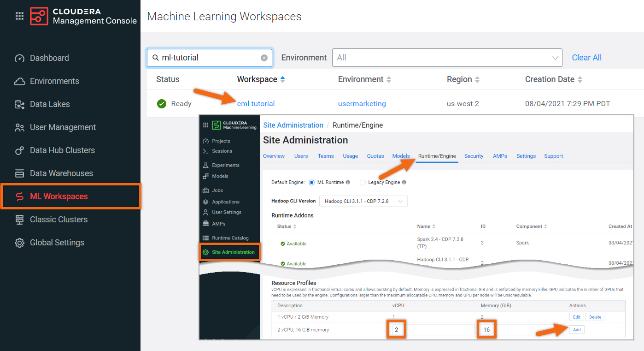The image size is (644, 351).
Task: Click the Dashboard gauge icon
Action: pos(19,58)
